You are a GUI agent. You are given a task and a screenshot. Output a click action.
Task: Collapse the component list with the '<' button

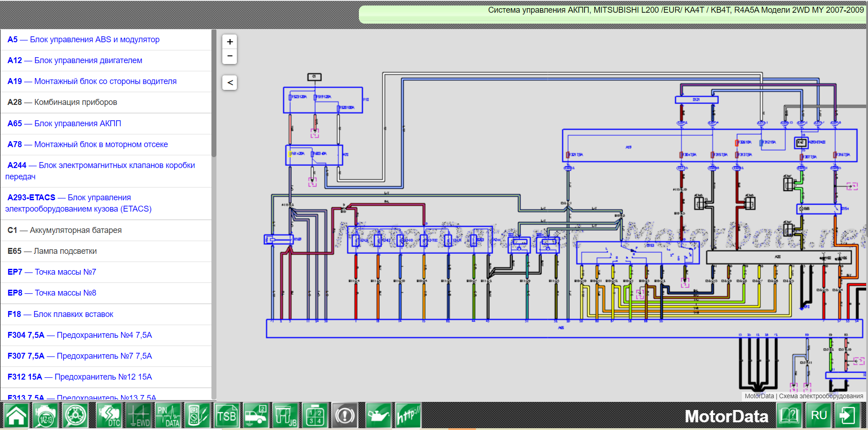(x=230, y=83)
